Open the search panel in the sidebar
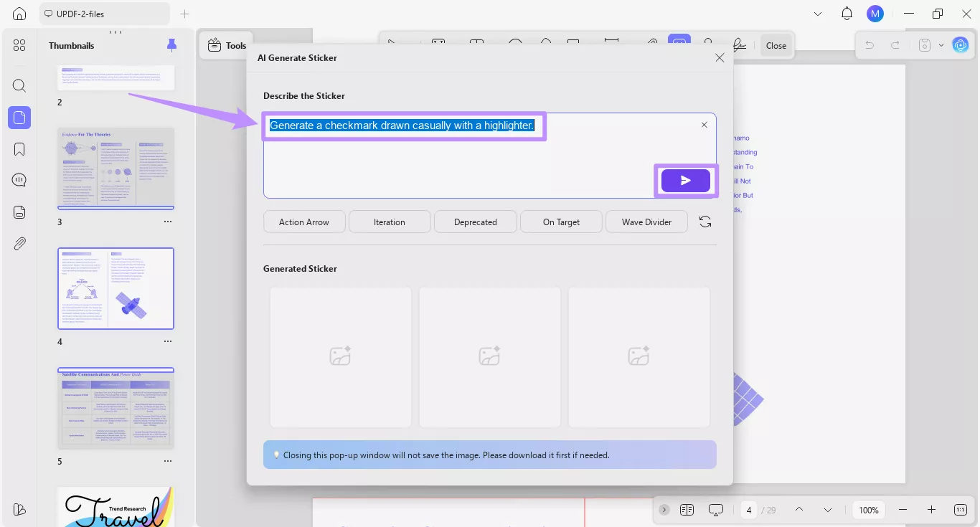The height and width of the screenshot is (527, 980). point(19,85)
